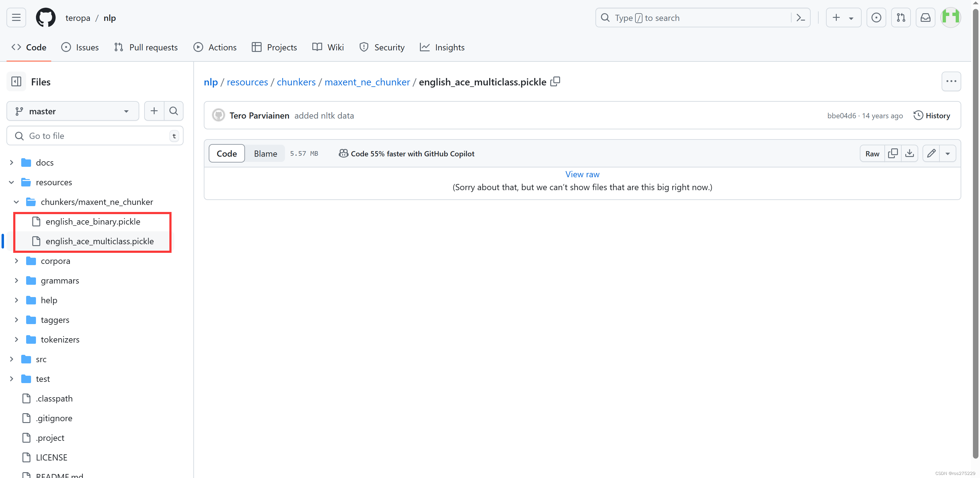Click the View raw link
980x478 pixels.
582,174
